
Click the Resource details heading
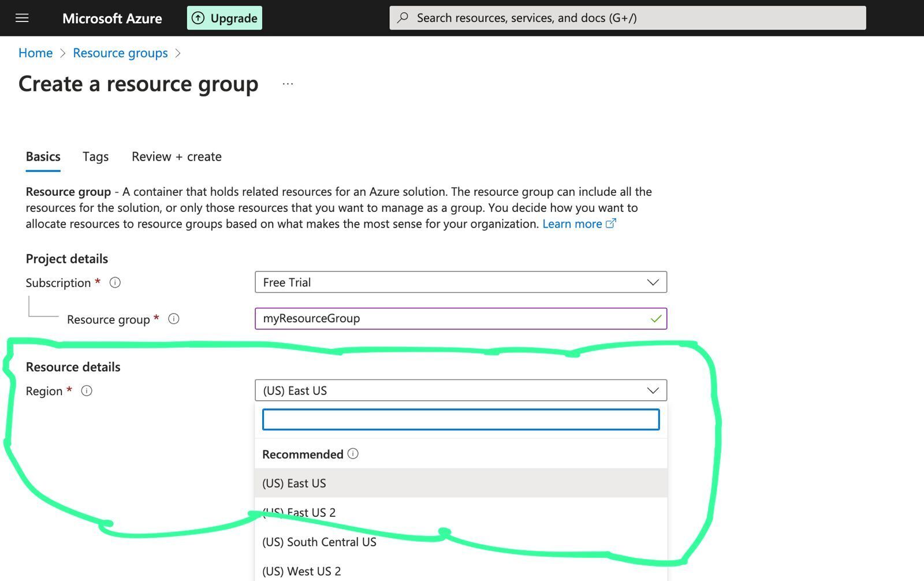coord(73,367)
